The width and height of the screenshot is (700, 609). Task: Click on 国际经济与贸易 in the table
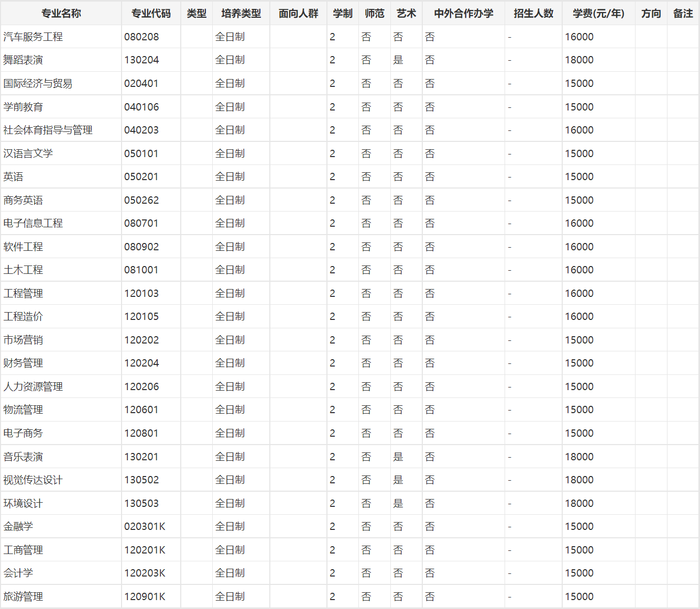pyautogui.click(x=38, y=84)
